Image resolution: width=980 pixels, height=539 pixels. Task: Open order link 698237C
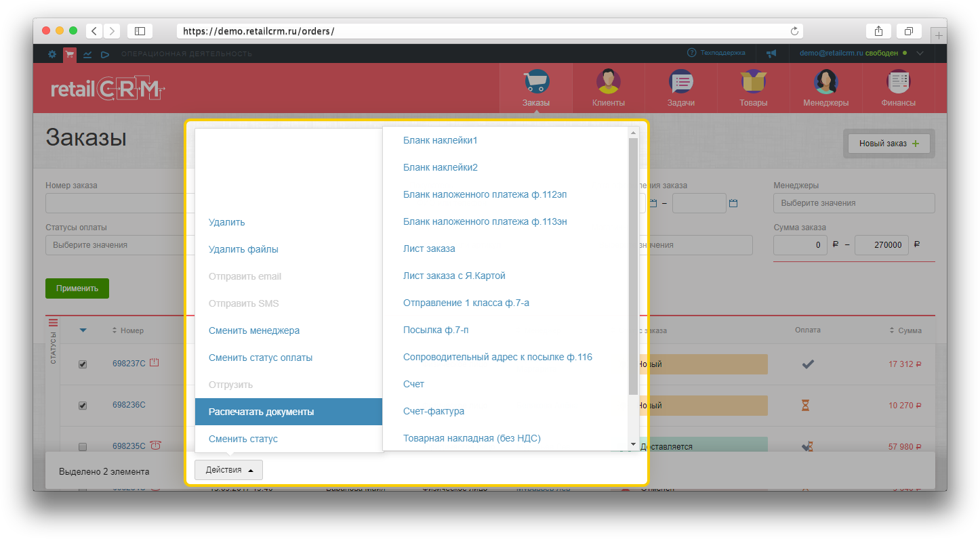[x=129, y=364]
